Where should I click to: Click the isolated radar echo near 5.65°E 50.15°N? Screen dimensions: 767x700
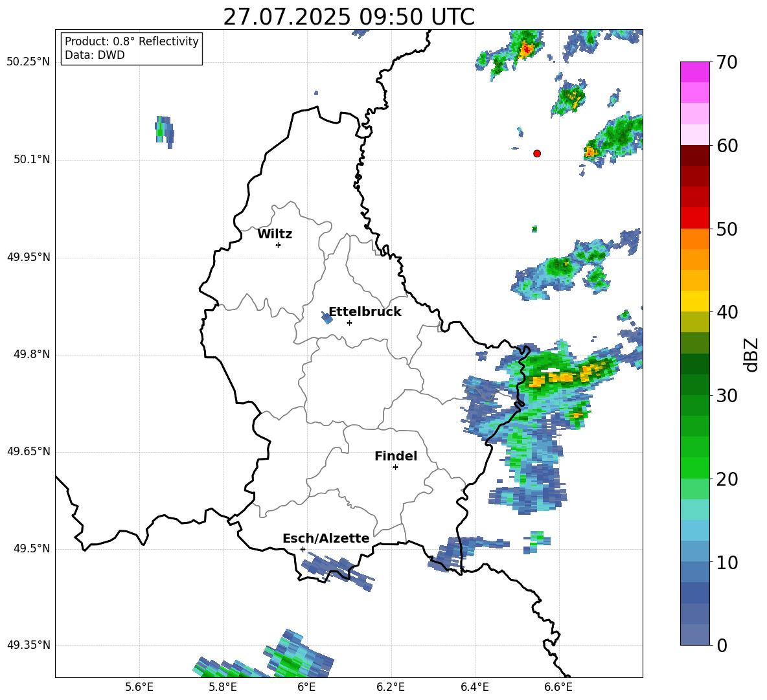165,132
